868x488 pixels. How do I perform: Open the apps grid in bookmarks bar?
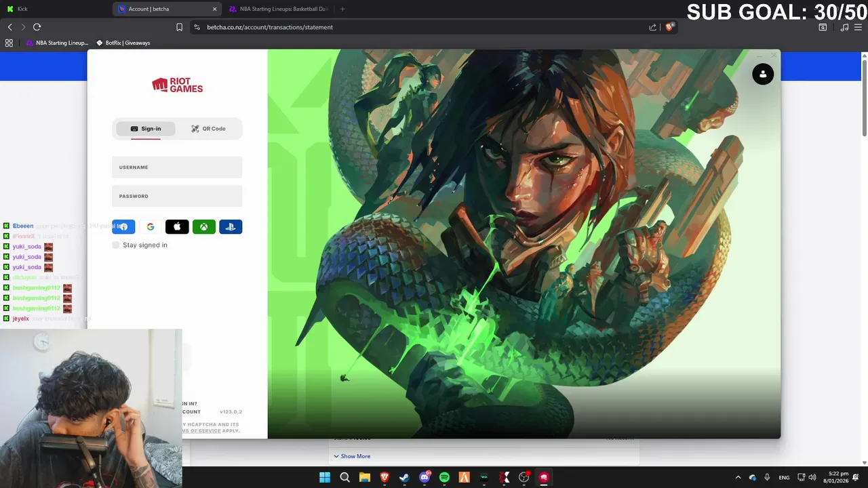pyautogui.click(x=9, y=43)
